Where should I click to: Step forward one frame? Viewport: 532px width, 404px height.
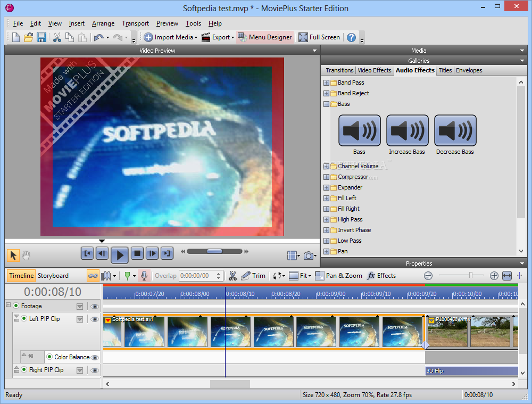pyautogui.click(x=152, y=253)
